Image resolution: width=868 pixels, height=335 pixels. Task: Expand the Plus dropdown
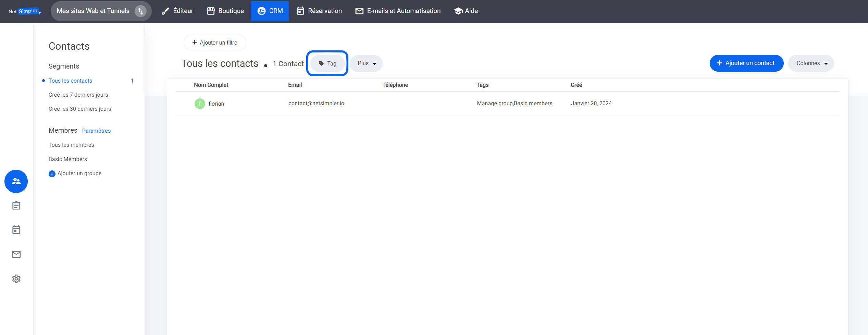coord(366,63)
